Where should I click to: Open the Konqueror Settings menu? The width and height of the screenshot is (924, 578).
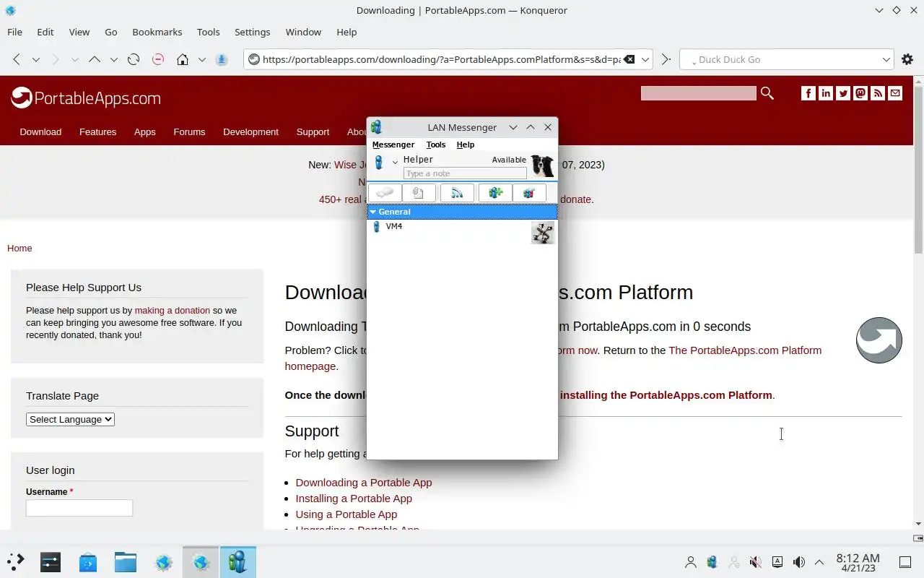click(x=253, y=32)
